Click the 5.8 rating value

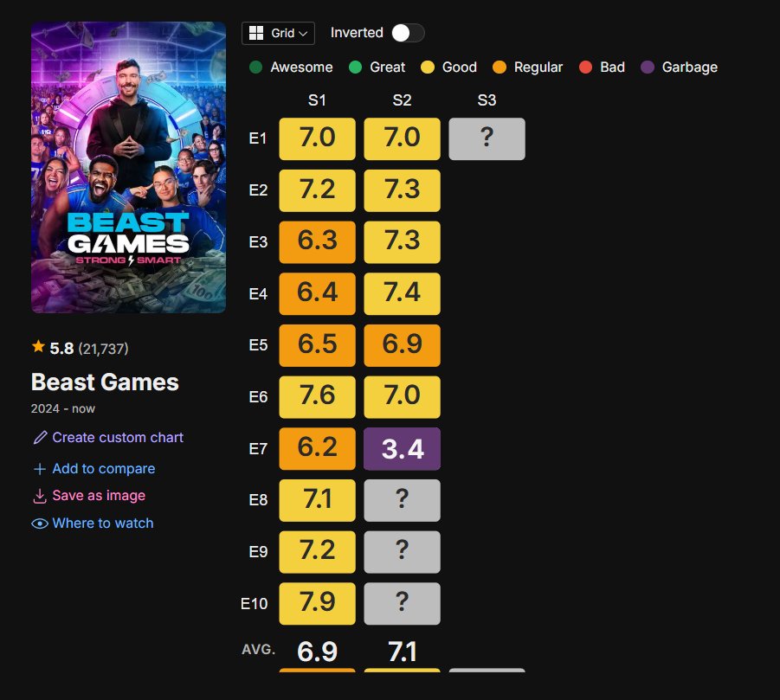click(61, 349)
